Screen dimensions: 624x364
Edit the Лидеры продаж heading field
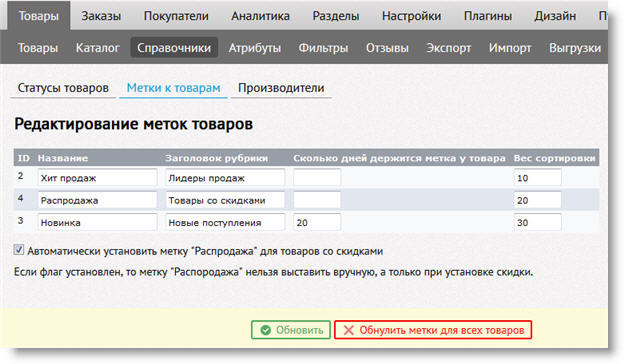pyautogui.click(x=225, y=178)
